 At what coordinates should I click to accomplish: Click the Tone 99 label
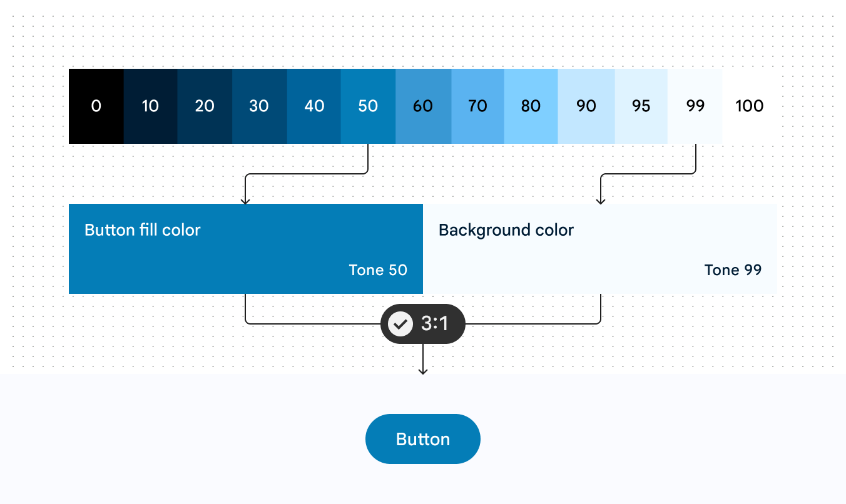pos(733,270)
